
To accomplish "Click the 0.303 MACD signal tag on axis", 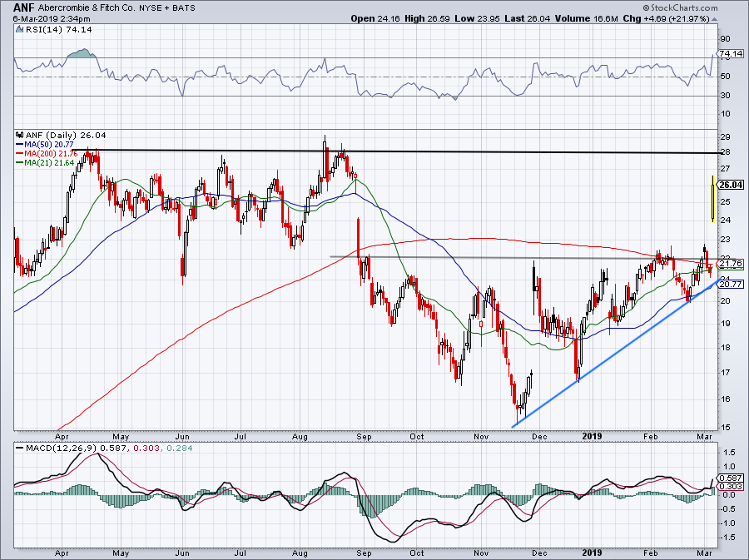I will [x=731, y=487].
